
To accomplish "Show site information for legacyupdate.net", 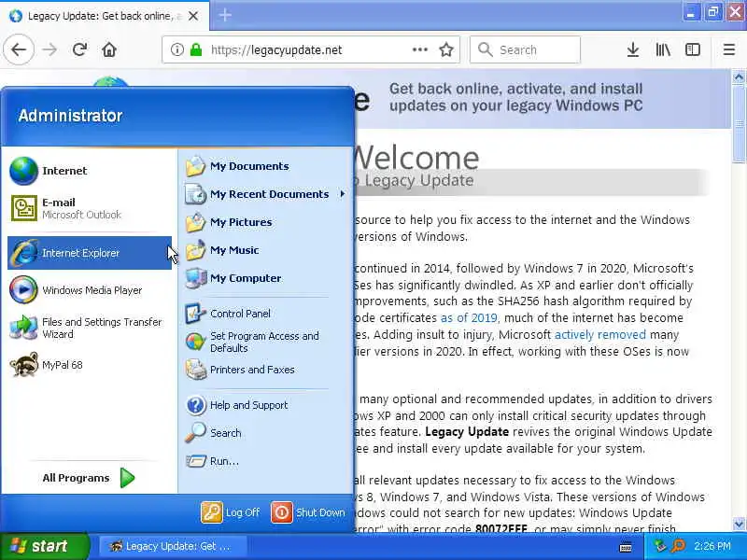I will tap(176, 49).
